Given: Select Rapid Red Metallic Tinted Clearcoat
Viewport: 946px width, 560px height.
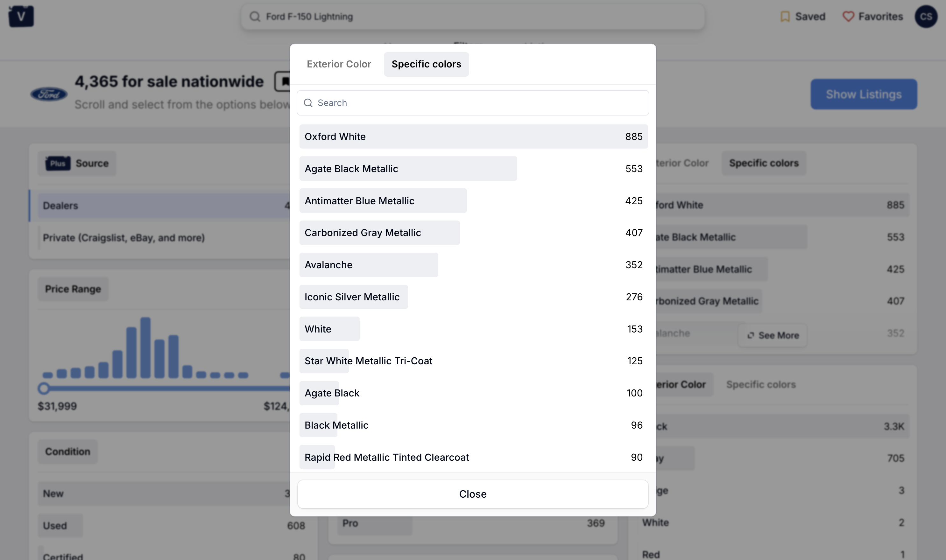Looking at the screenshot, I should click(x=473, y=457).
